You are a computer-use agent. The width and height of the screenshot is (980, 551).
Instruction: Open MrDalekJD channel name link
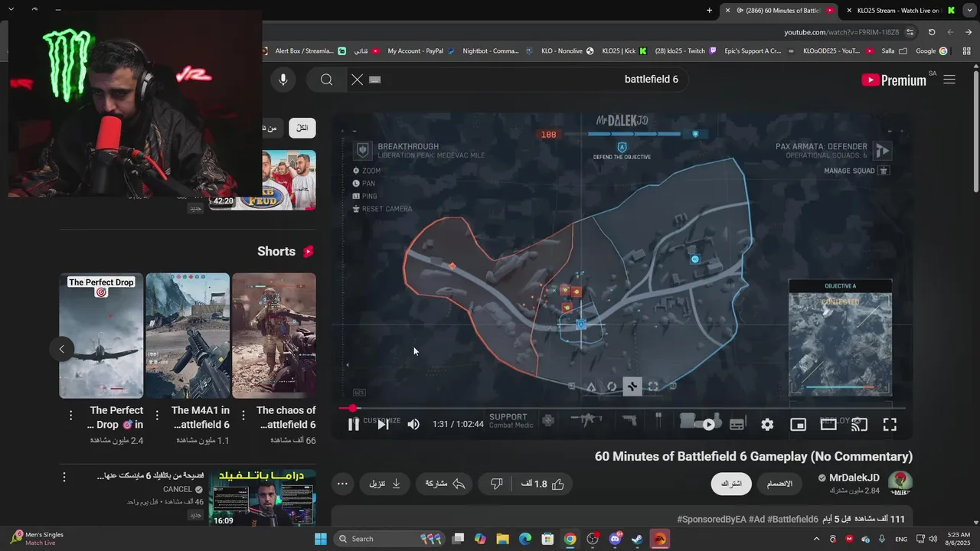[x=854, y=478]
